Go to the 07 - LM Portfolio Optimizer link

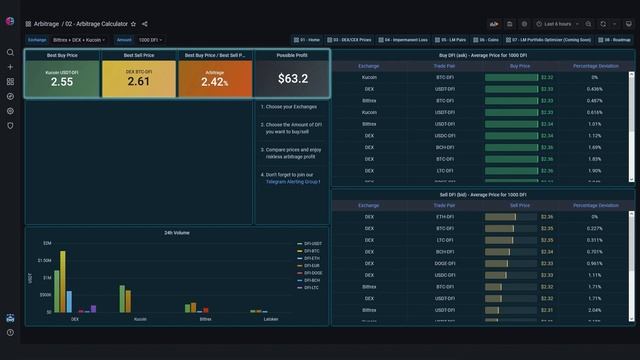pyautogui.click(x=548, y=40)
